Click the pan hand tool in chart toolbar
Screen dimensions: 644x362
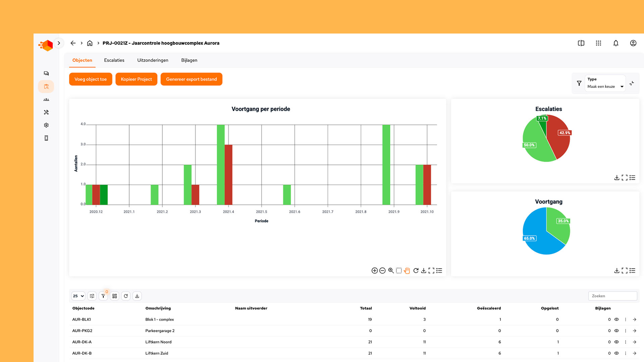point(407,270)
